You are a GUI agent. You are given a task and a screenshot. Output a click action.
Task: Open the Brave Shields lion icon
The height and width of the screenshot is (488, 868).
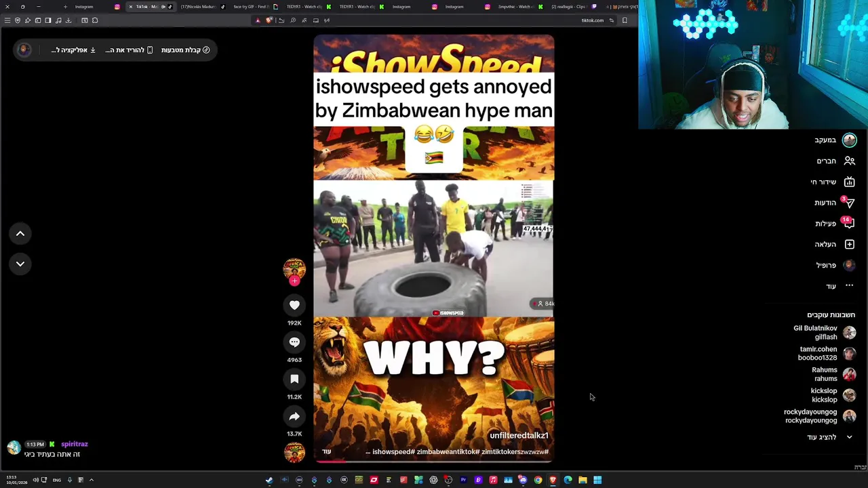point(269,20)
